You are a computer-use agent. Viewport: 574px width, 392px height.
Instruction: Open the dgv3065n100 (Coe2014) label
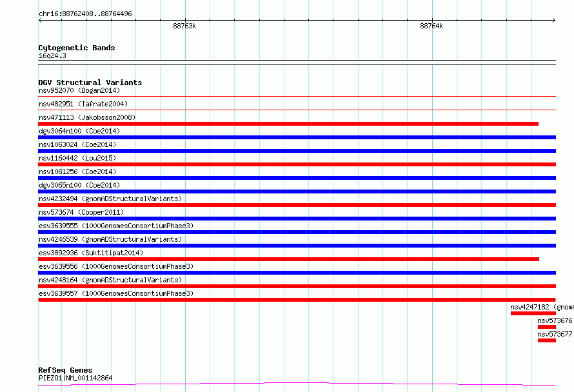(x=79, y=185)
